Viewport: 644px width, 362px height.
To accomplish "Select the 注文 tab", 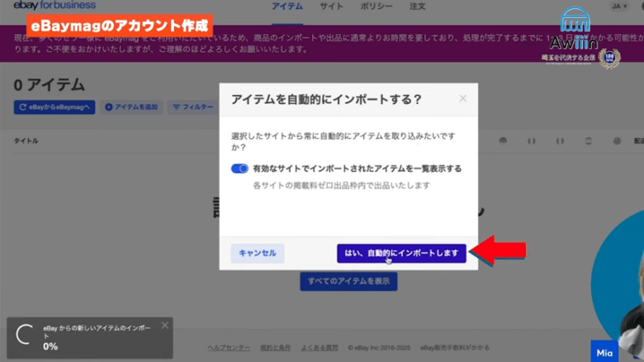I will click(x=419, y=7).
